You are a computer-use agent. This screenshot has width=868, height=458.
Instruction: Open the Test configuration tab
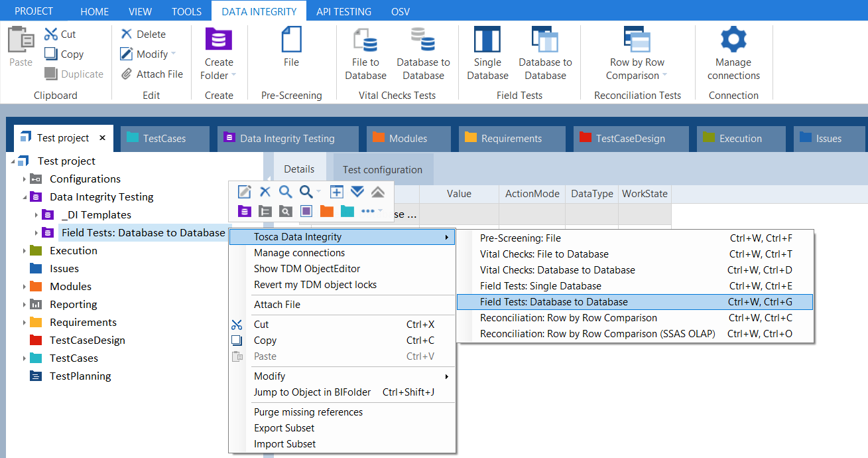pyautogui.click(x=383, y=170)
